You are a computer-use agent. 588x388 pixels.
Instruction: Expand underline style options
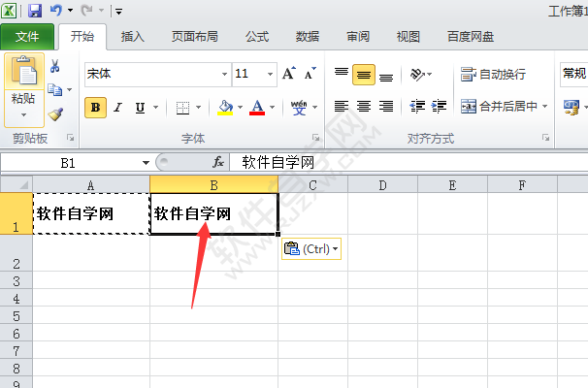tap(155, 108)
